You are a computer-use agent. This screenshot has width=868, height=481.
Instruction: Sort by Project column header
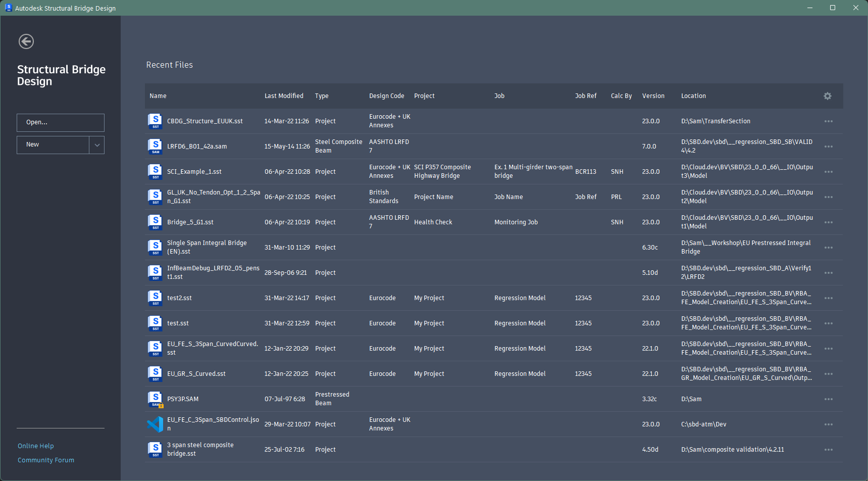(424, 96)
